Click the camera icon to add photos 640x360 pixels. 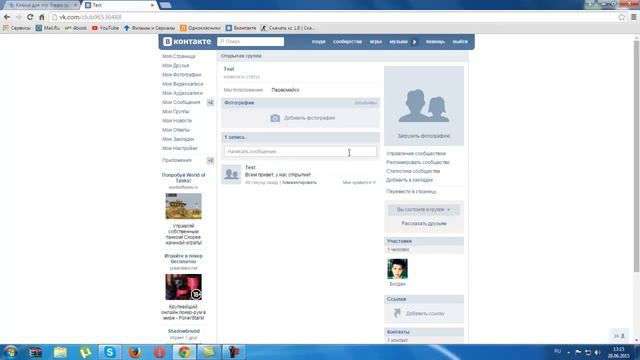tap(275, 118)
